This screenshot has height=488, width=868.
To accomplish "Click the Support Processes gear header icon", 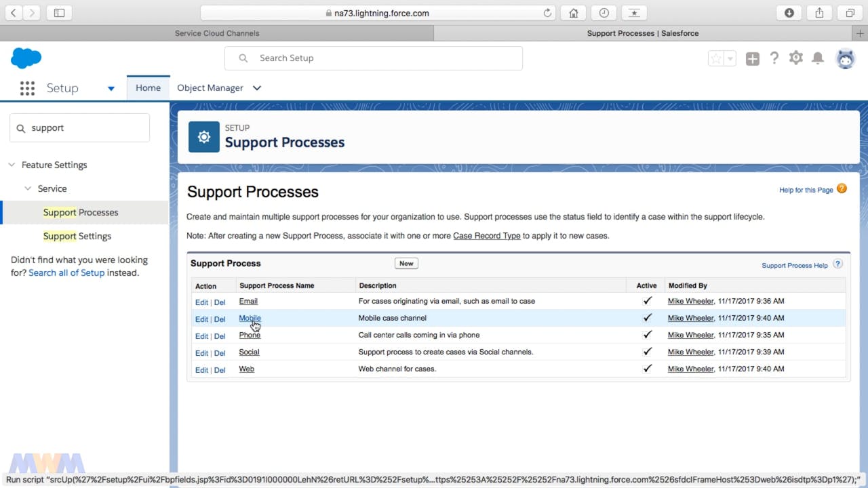I will (x=204, y=137).
